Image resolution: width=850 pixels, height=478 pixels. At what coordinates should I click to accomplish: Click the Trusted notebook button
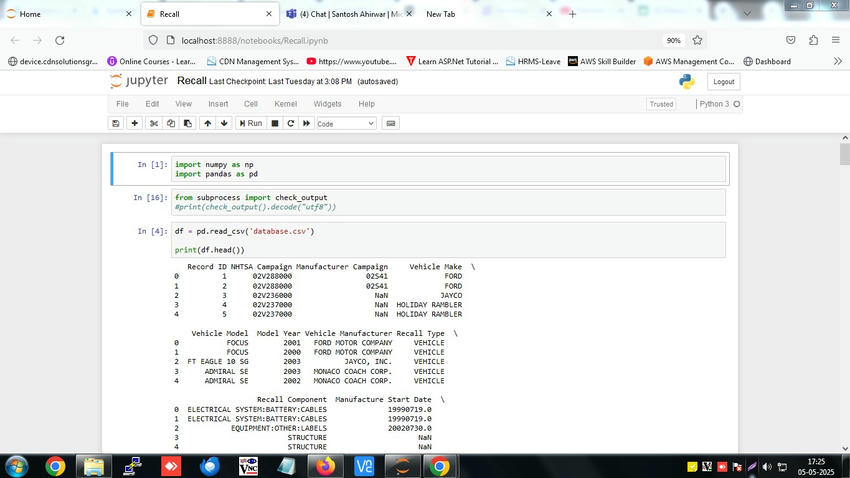661,104
